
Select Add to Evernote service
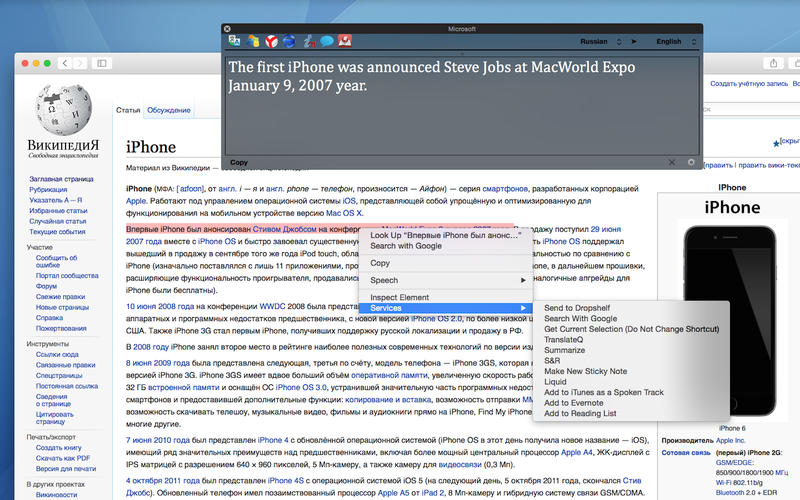[x=631, y=403]
